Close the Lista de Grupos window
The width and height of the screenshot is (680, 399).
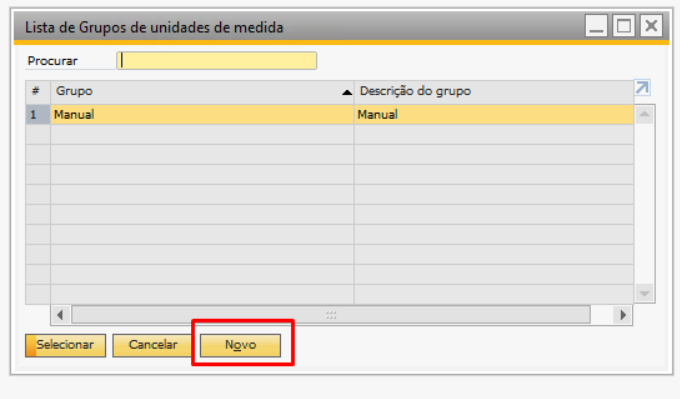point(651,26)
